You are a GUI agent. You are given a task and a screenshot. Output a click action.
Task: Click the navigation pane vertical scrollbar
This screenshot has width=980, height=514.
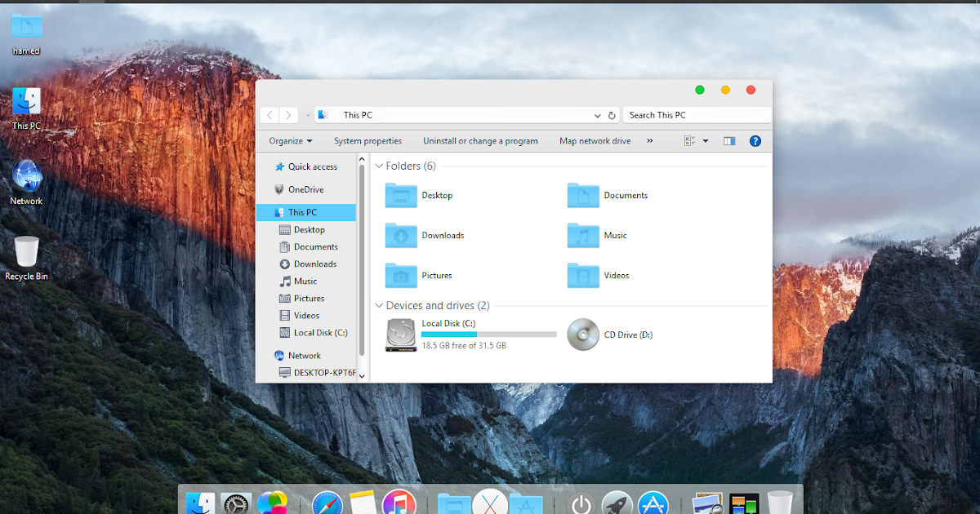[x=363, y=261]
